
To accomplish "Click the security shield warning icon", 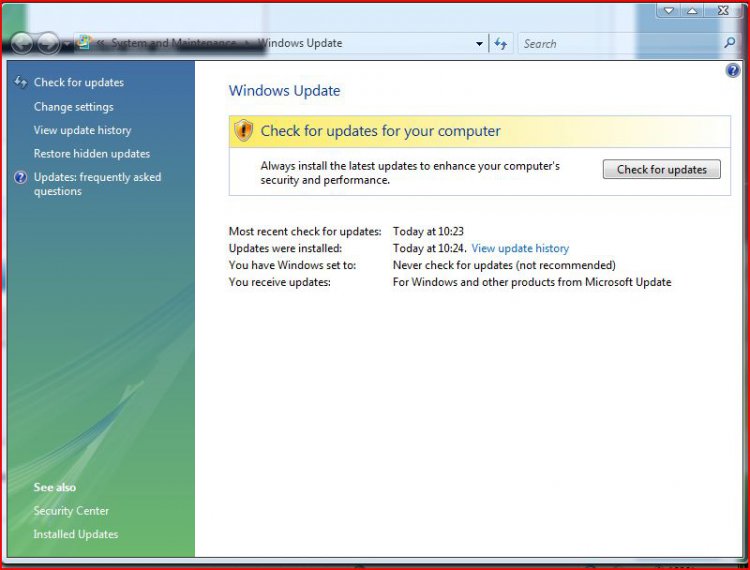I will [243, 130].
